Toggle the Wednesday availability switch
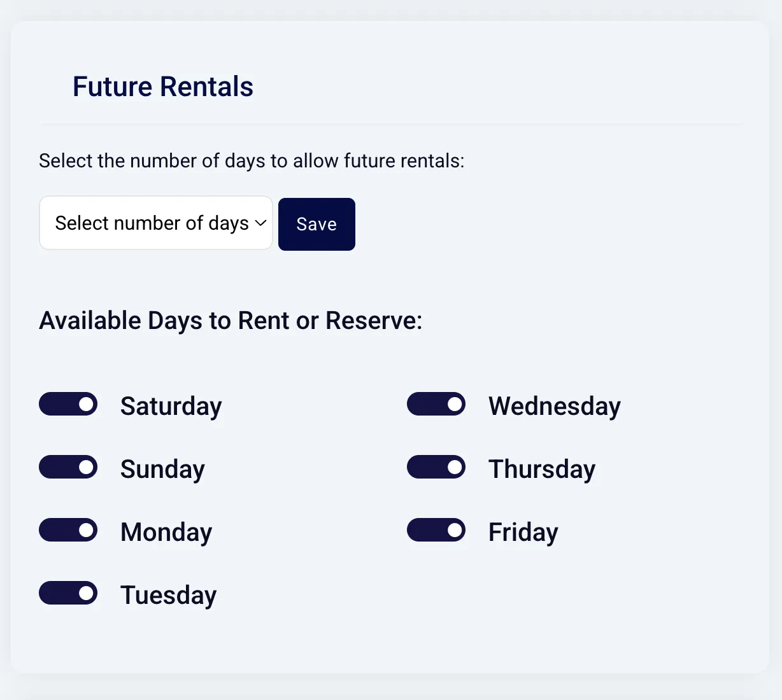 pos(436,404)
